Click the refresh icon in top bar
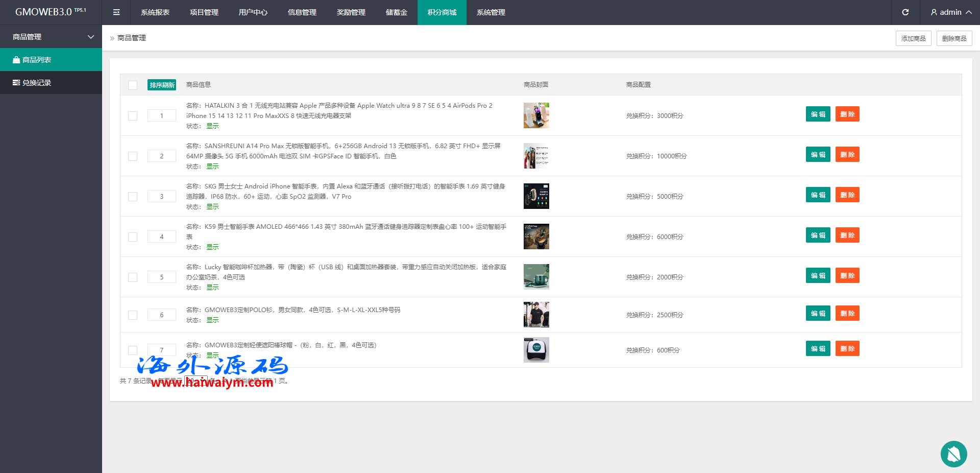The width and height of the screenshot is (980, 473). pyautogui.click(x=905, y=12)
